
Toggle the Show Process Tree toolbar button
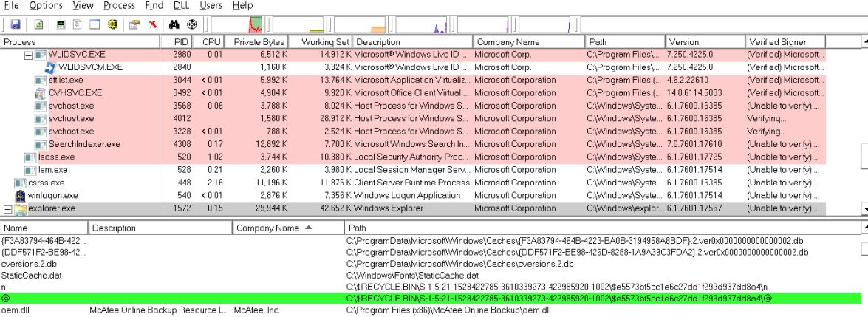click(78, 25)
